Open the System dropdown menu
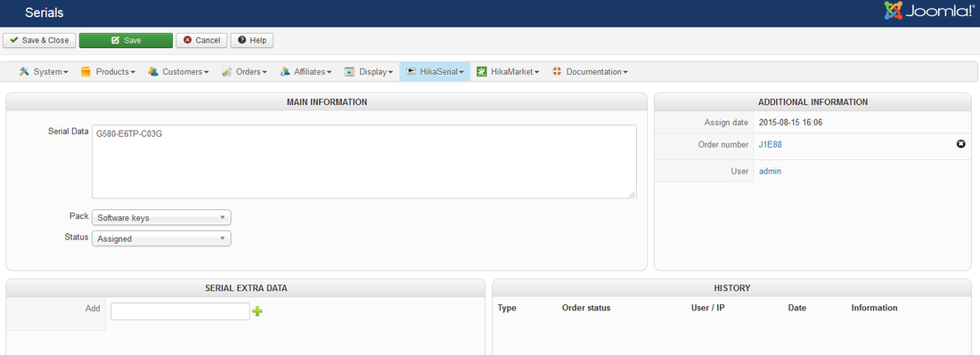Viewport: 980px width, 355px height. pyautogui.click(x=44, y=72)
